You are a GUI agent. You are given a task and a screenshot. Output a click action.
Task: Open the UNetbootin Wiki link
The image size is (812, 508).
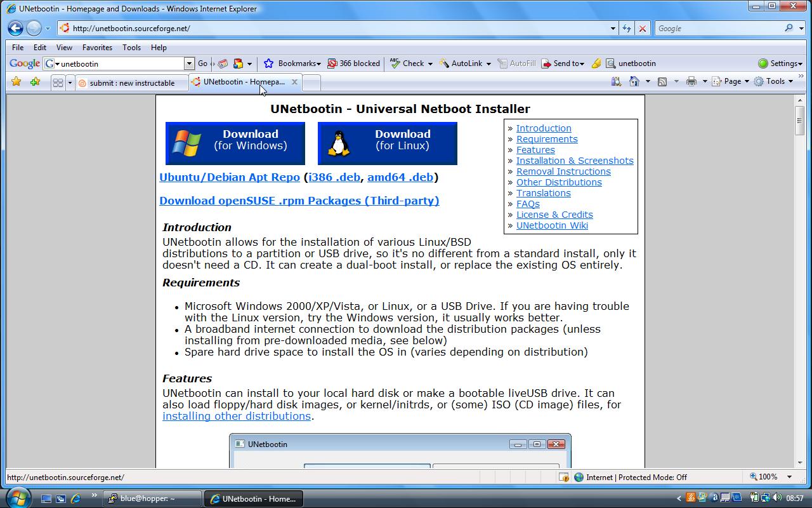click(x=552, y=225)
